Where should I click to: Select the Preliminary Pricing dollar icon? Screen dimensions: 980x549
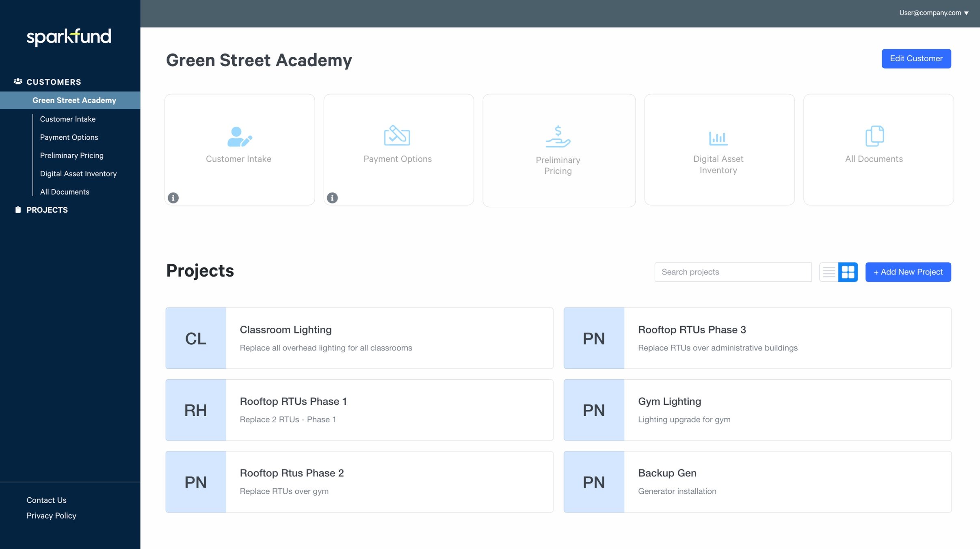[x=558, y=137]
